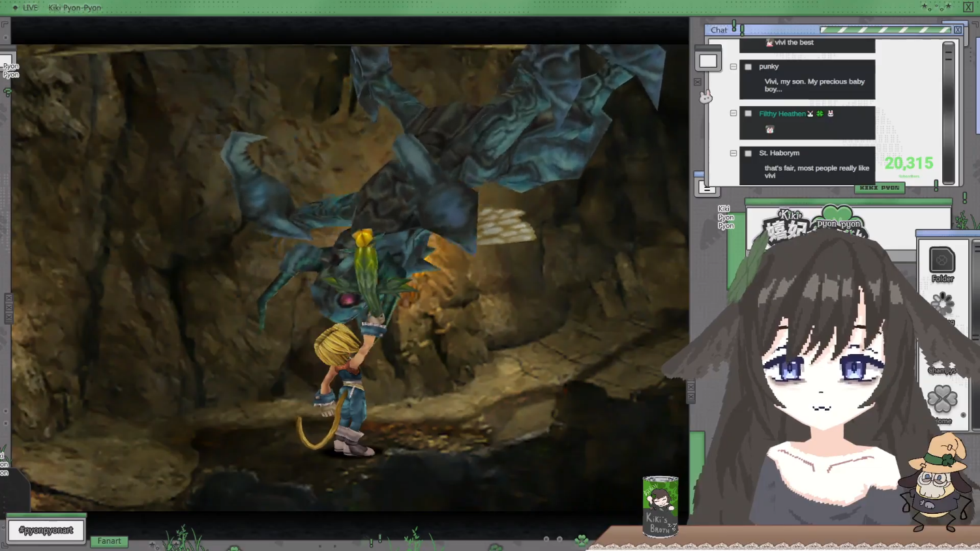The width and height of the screenshot is (980, 551).
Task: Collapse the Filthy Heathen chat entry
Action: coord(734,113)
